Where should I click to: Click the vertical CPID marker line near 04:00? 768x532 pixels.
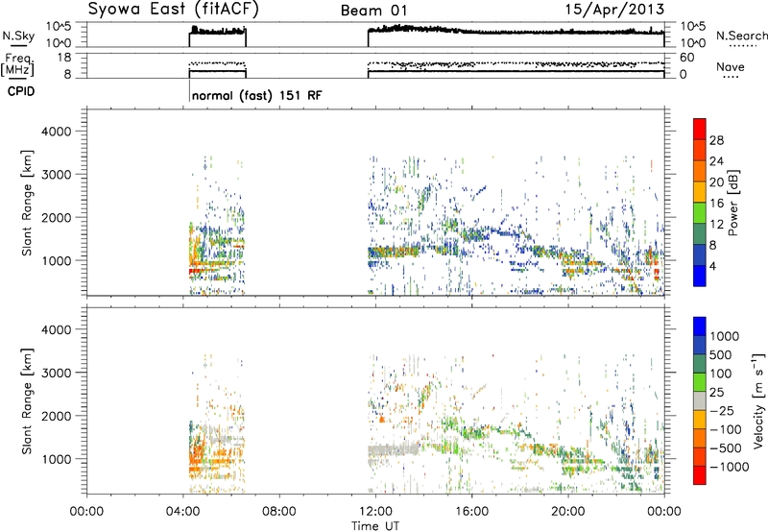[x=189, y=91]
